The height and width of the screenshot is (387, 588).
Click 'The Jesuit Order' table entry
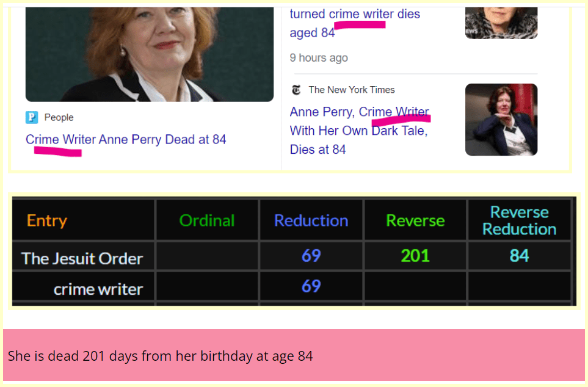tap(82, 258)
